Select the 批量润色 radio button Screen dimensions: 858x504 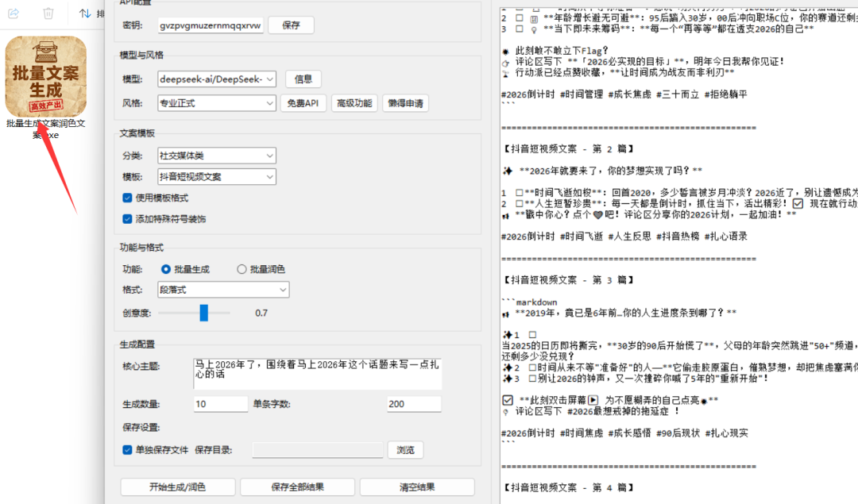click(x=242, y=269)
